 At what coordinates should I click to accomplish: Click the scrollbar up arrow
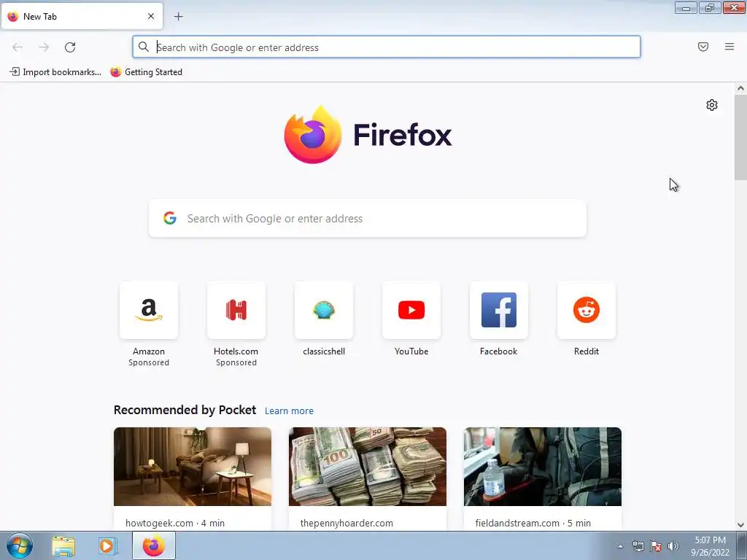tap(740, 88)
